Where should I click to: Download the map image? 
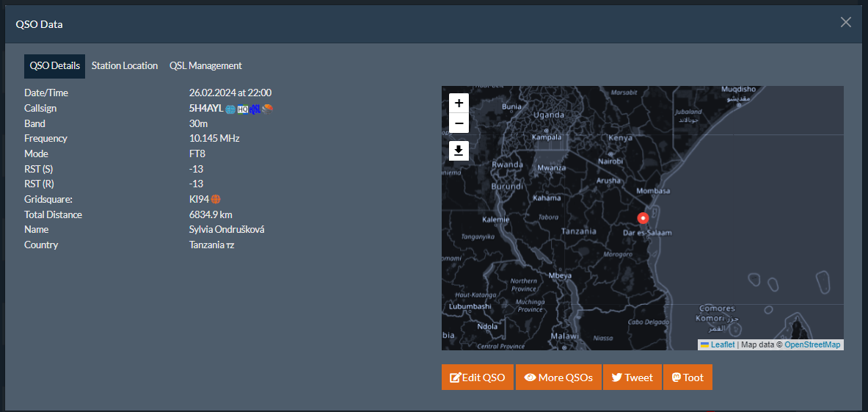coord(459,151)
